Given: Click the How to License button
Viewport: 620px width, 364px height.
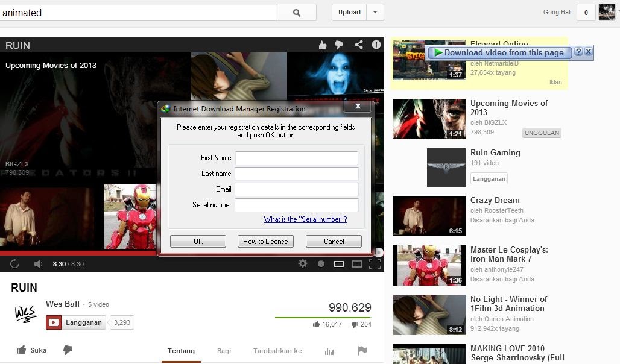Looking at the screenshot, I should tap(265, 242).
